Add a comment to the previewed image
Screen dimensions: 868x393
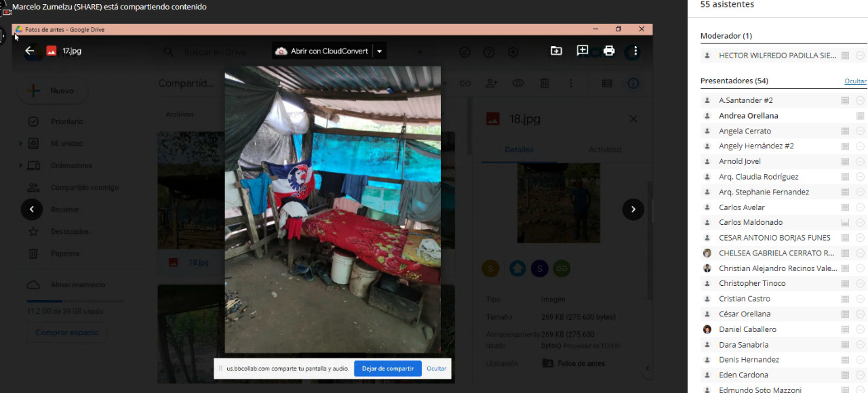(583, 51)
